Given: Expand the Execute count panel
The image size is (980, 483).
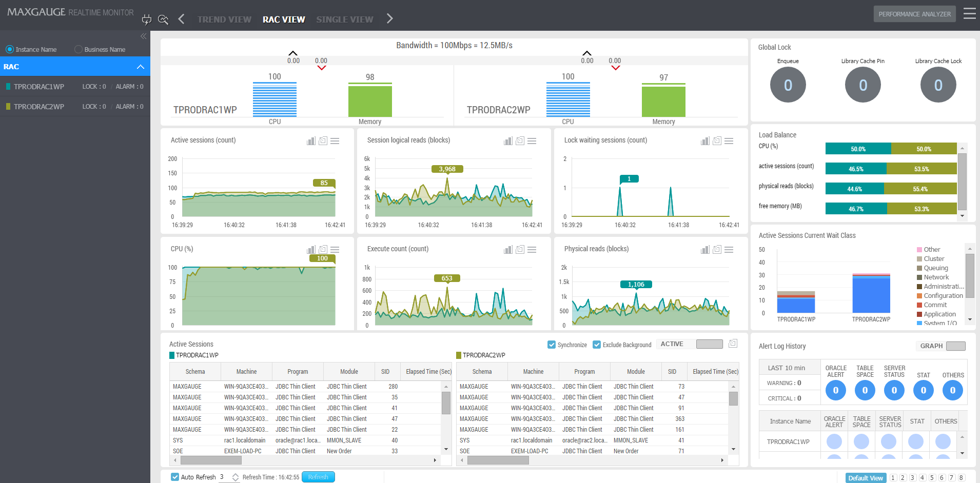Looking at the screenshot, I should tap(520, 249).
